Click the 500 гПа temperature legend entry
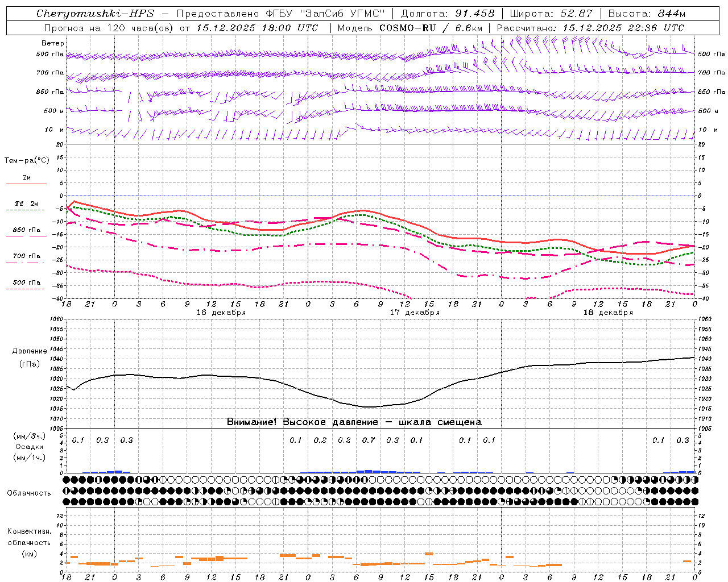 click(27, 282)
